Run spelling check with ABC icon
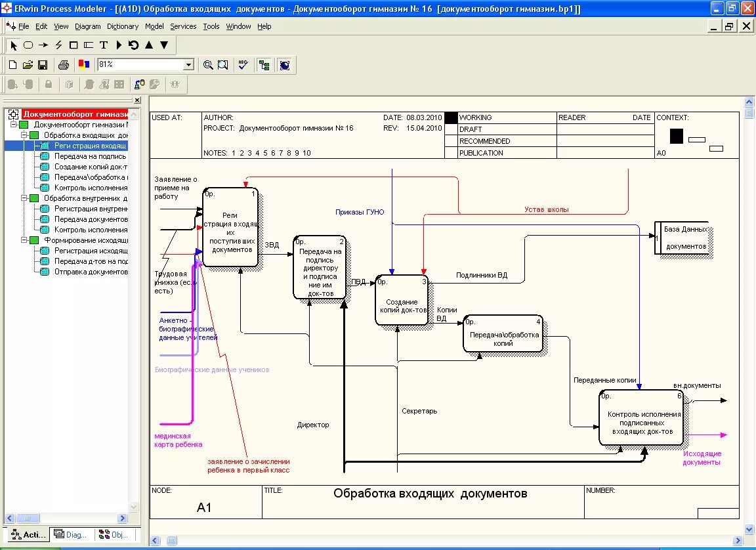This screenshot has width=756, height=550. pos(242,65)
